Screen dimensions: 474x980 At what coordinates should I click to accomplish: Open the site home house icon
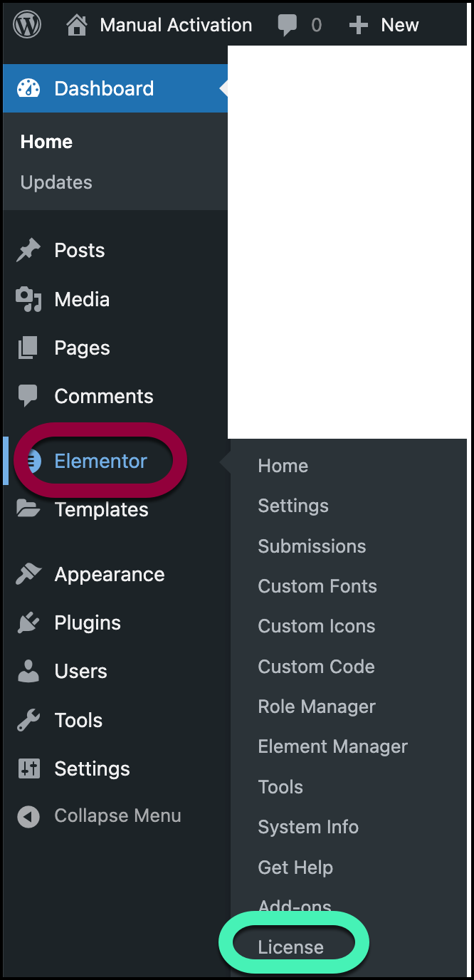pos(77,26)
